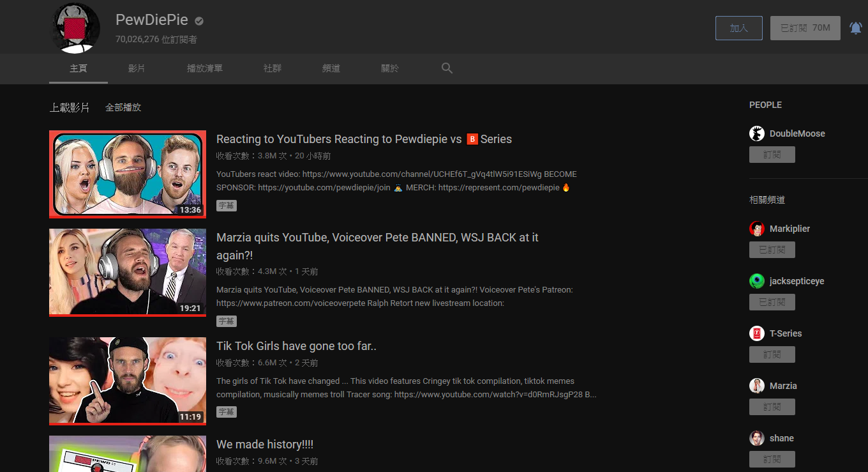Image resolution: width=868 pixels, height=472 pixels.
Task: Click view count 6.6M 次 • 2 天前
Action: pos(267,363)
